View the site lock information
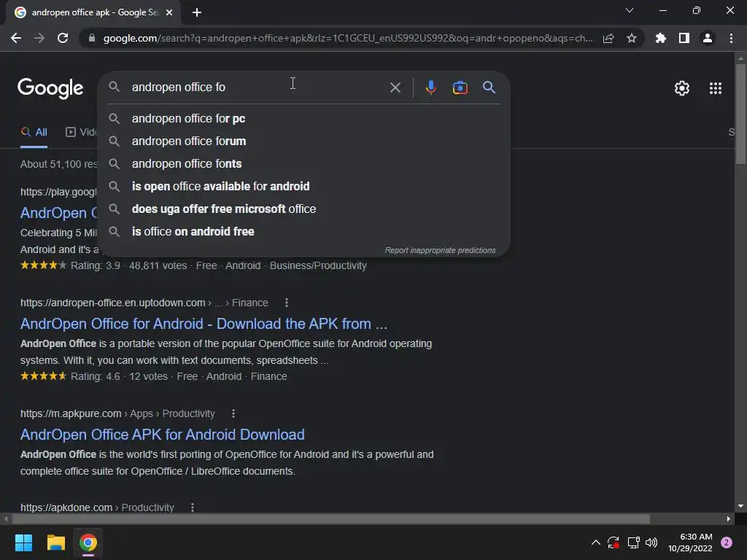This screenshot has width=747, height=560. [92, 38]
